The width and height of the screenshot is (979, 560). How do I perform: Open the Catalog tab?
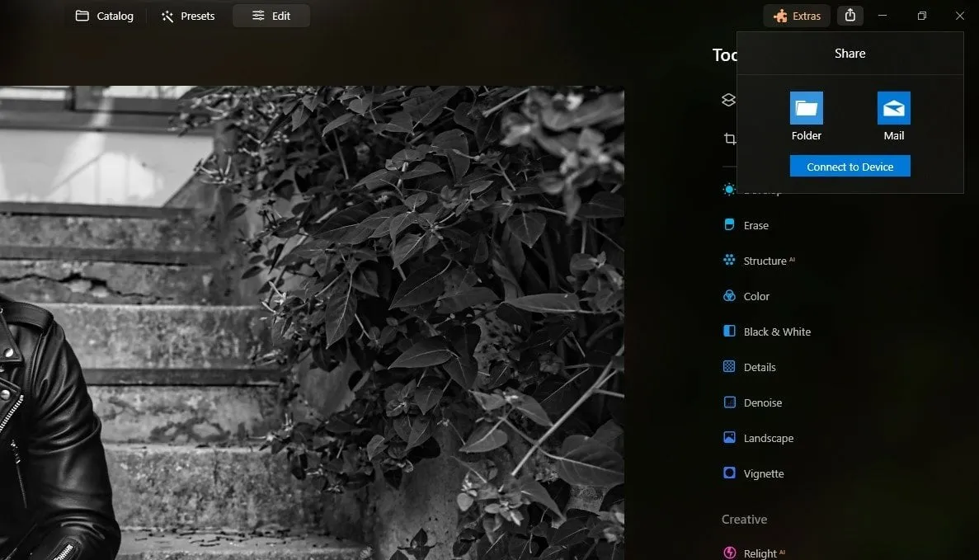click(x=104, y=16)
